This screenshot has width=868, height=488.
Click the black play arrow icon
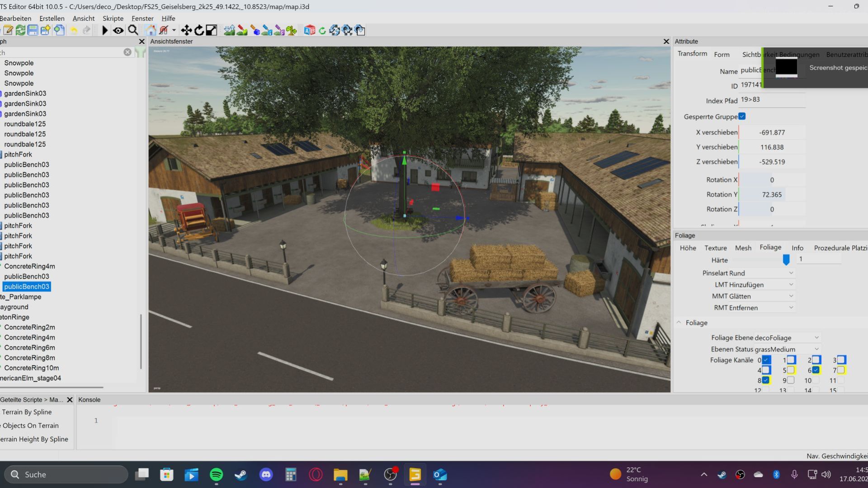point(105,30)
